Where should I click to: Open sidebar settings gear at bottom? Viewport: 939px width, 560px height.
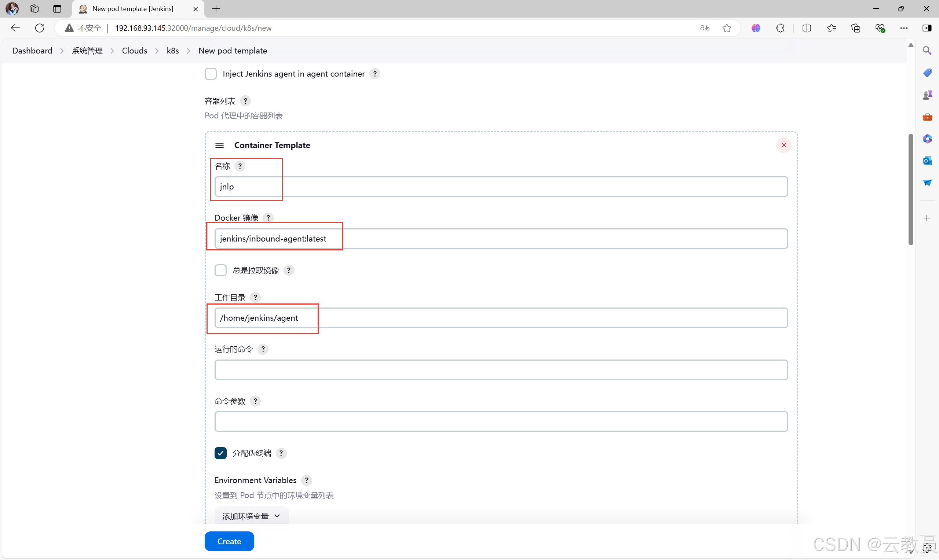point(928,548)
